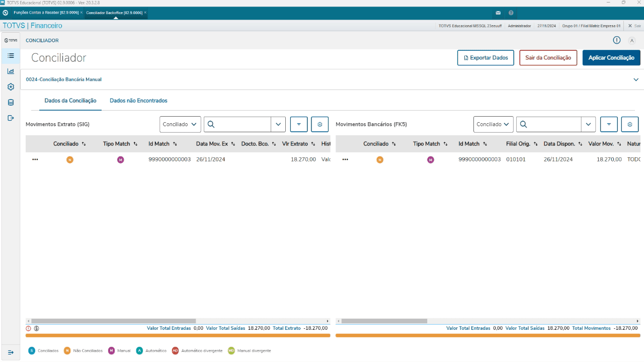Open Conciliado dropdown for Movimentos Extrato
This screenshot has height=362, width=644.
[180, 124]
